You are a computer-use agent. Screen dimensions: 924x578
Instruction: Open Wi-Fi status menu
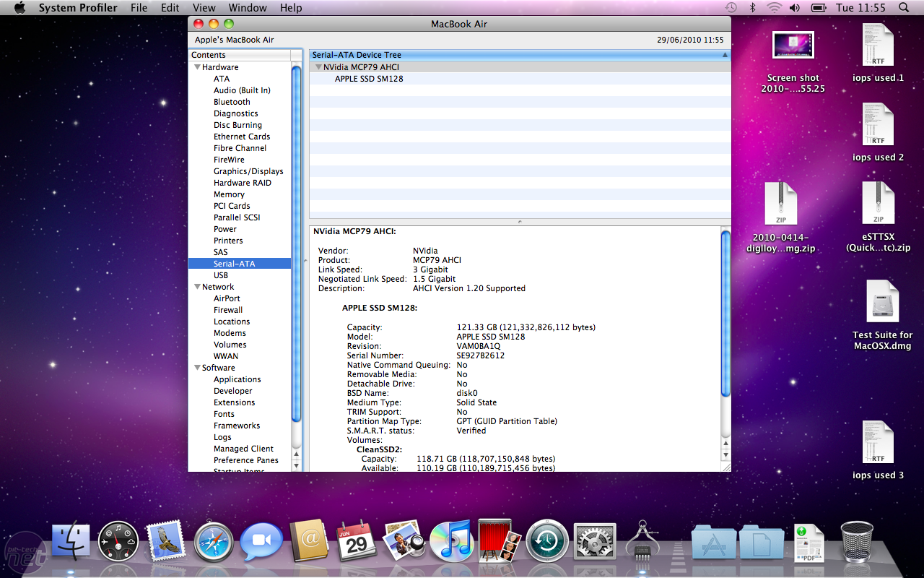point(774,8)
